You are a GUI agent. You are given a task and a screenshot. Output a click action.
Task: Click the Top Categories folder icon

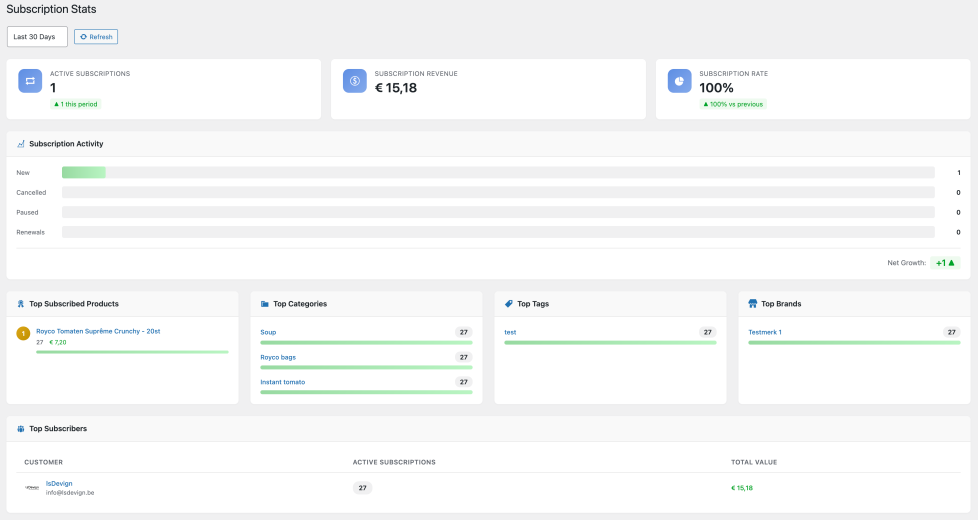pos(265,304)
